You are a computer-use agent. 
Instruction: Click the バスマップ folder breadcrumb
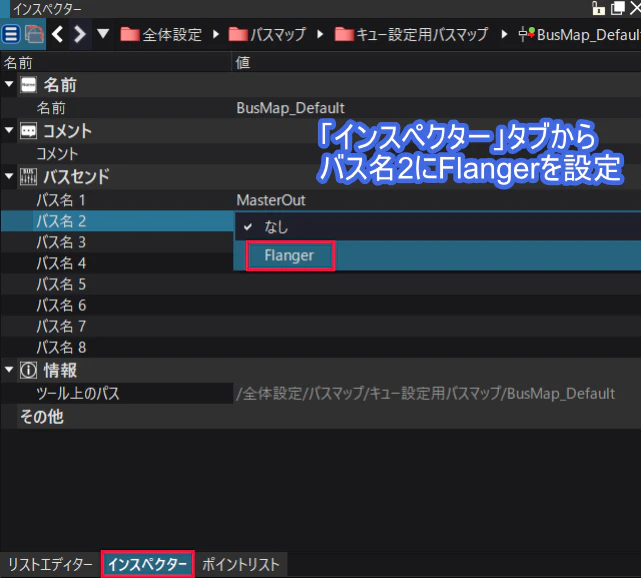pos(267,34)
